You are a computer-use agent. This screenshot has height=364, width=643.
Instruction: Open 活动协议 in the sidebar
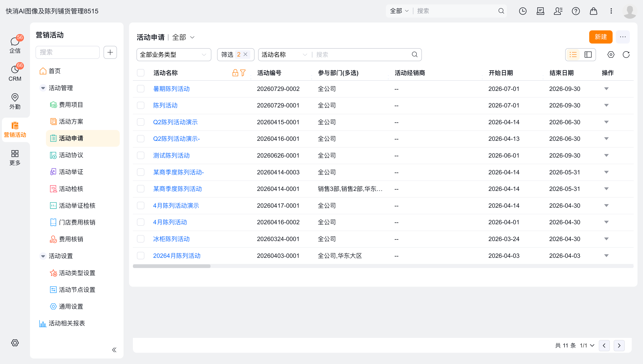tap(83, 155)
